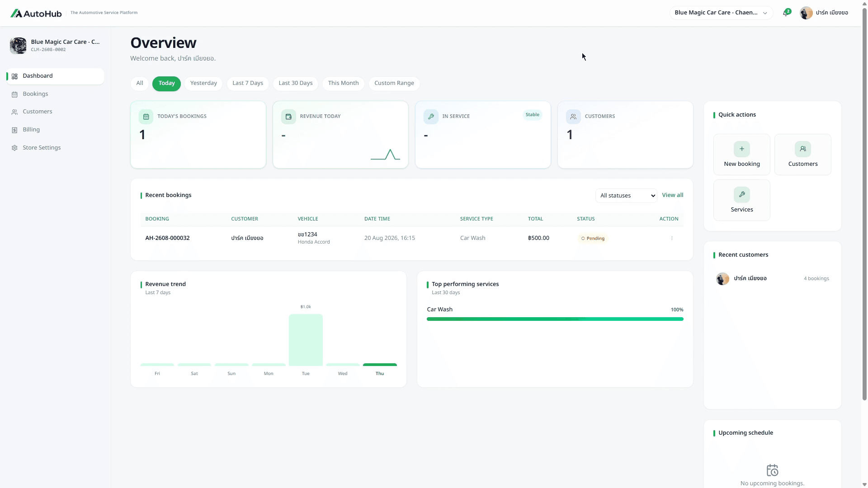The image size is (868, 488).
Task: Open Store Settings in the sidebar
Action: (55, 148)
